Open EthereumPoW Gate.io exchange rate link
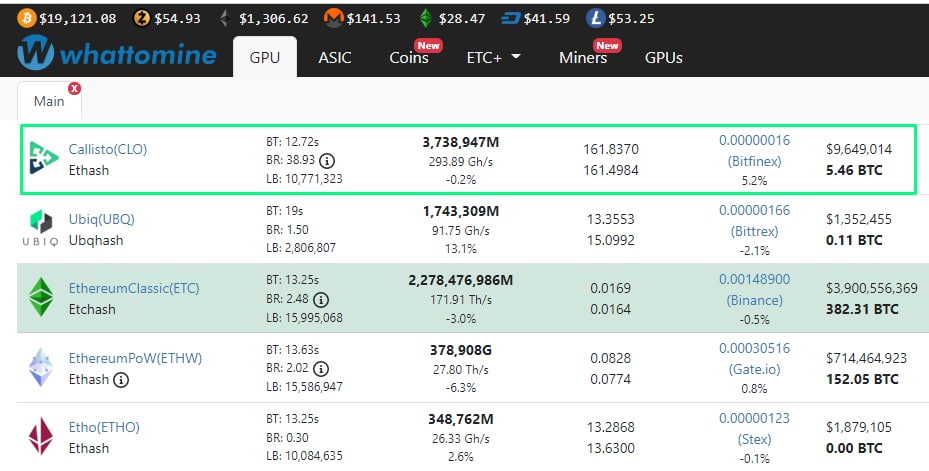Image resolution: width=929 pixels, height=471 pixels. 754,359
